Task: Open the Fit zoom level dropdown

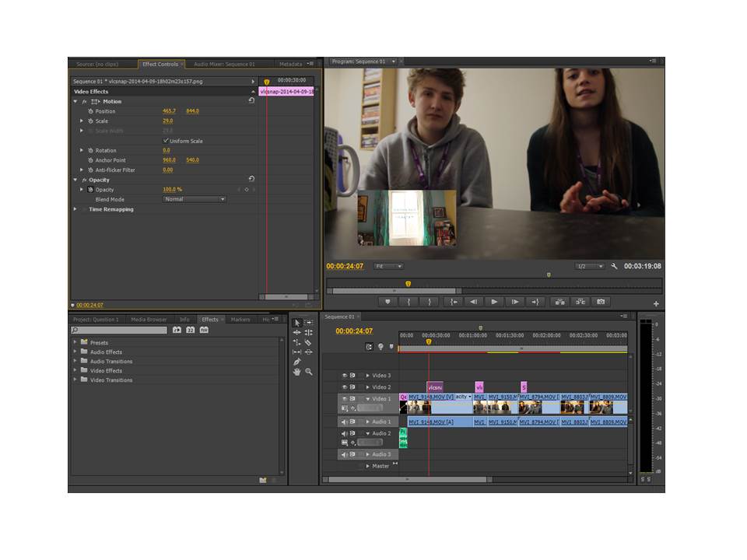Action: (388, 266)
